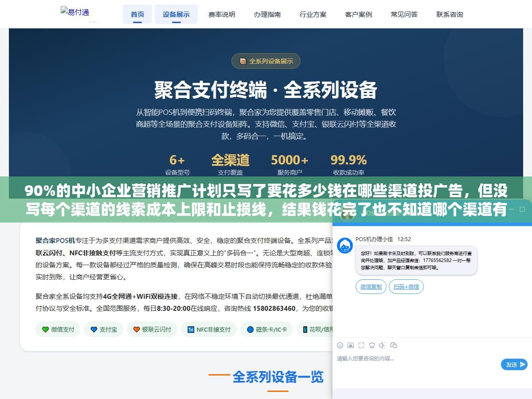Click the 微信复制 button
The image size is (532, 399).
click(x=371, y=287)
